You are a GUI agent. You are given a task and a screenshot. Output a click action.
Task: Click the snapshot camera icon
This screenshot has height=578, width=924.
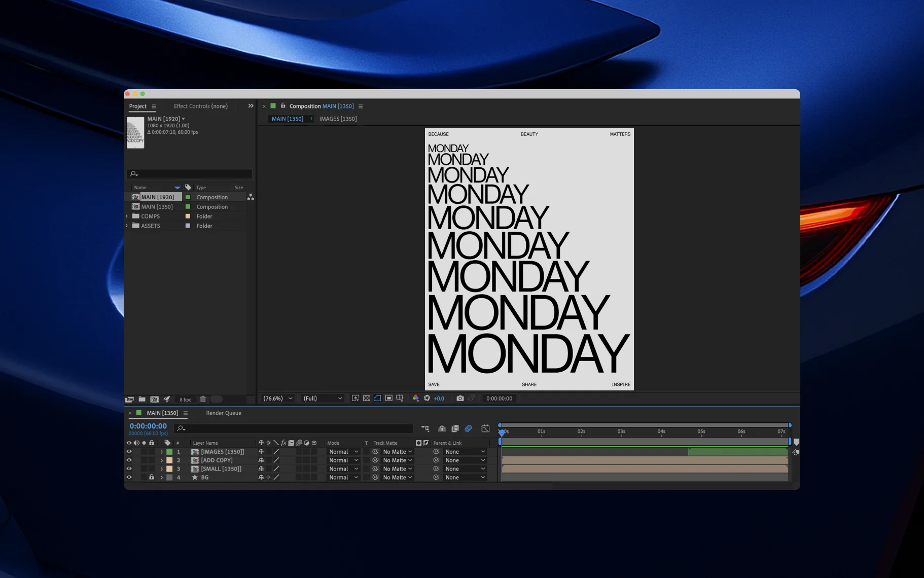click(460, 399)
